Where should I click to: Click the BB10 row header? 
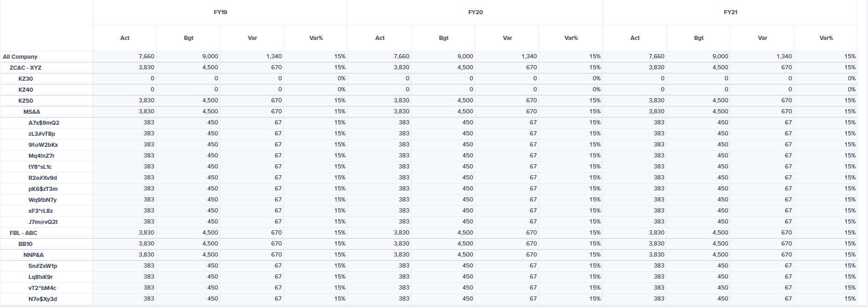[26, 244]
